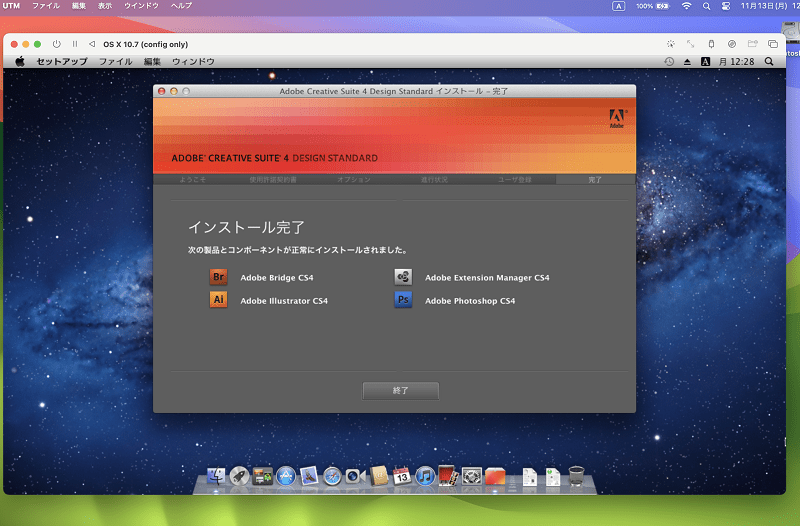The width and height of the screenshot is (800, 526).
Task: Open Mission Control in the guest Dock
Action: (262, 476)
